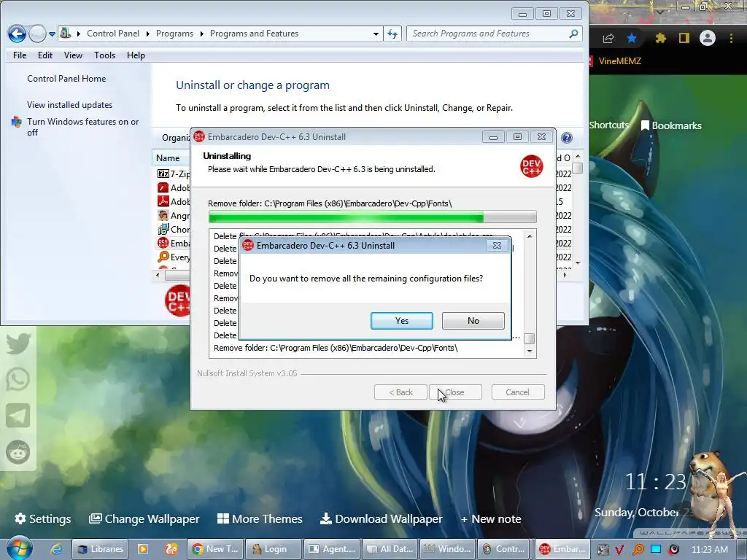
Task: Click the blue bookmark star in Chrome
Action: 632,38
